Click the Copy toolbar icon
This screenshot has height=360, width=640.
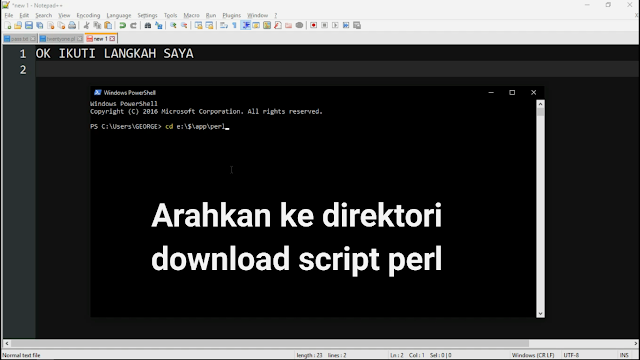click(97, 25)
